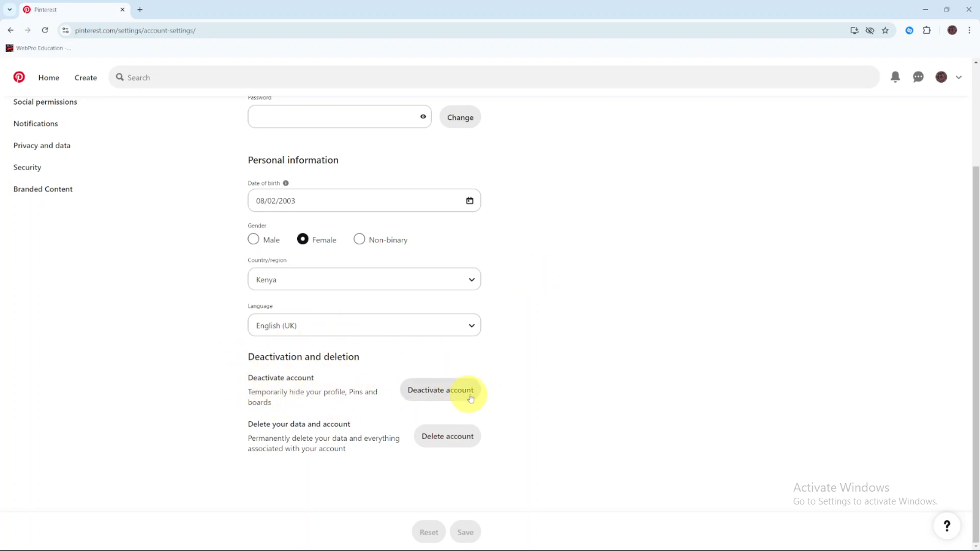The image size is (980, 551).
Task: Click 'Personal information' heading
Action: tap(293, 160)
